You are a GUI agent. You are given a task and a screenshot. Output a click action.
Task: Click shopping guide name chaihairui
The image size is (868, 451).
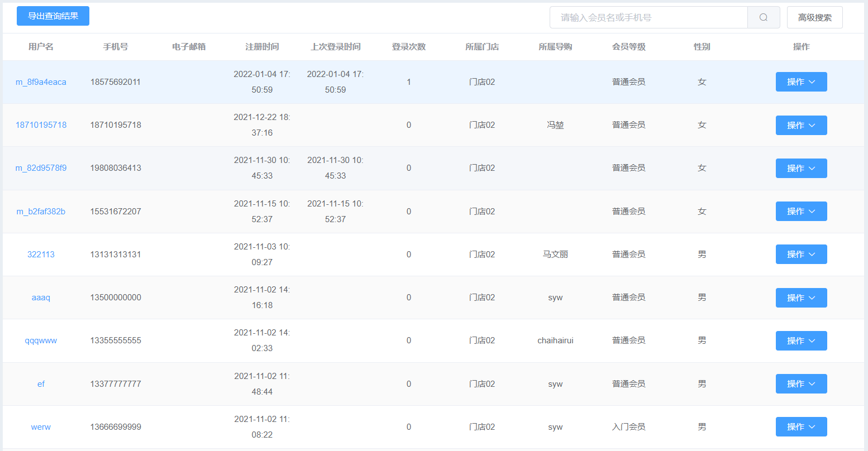pyautogui.click(x=555, y=340)
